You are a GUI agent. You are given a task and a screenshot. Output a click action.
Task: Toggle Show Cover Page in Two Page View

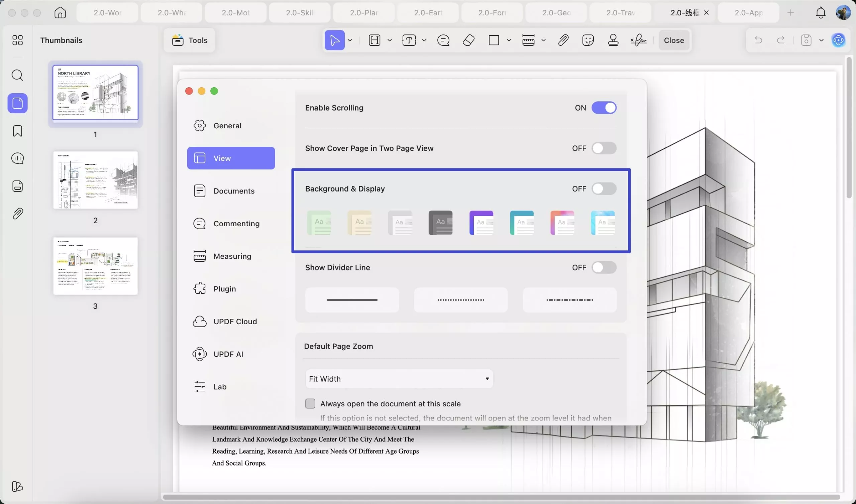[x=604, y=148]
